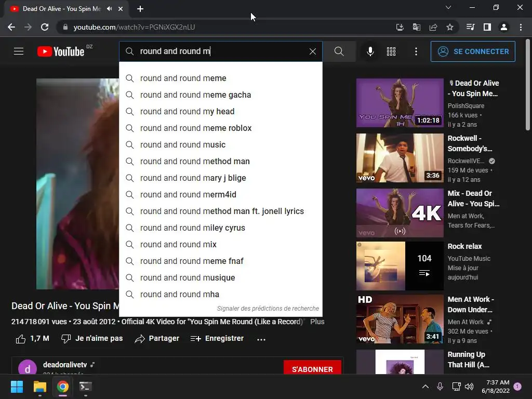
Task: Choose 'round and round my head' suggestion
Action: [x=220, y=111]
